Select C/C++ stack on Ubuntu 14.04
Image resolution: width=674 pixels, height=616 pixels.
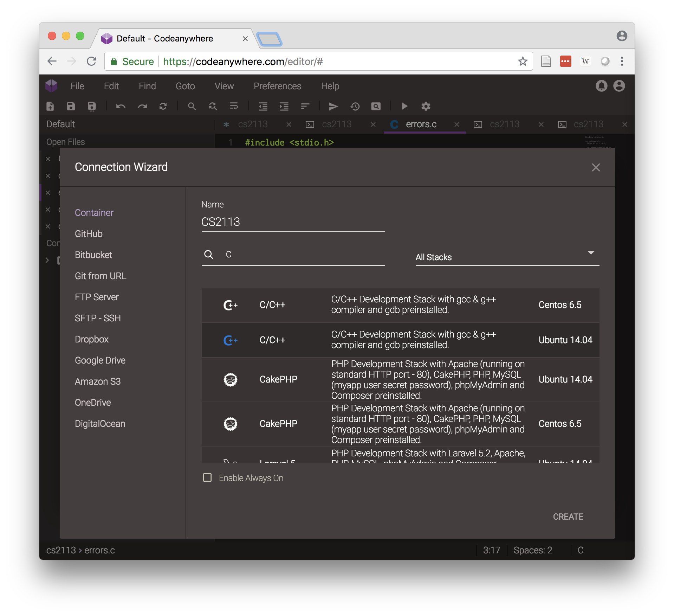click(400, 340)
